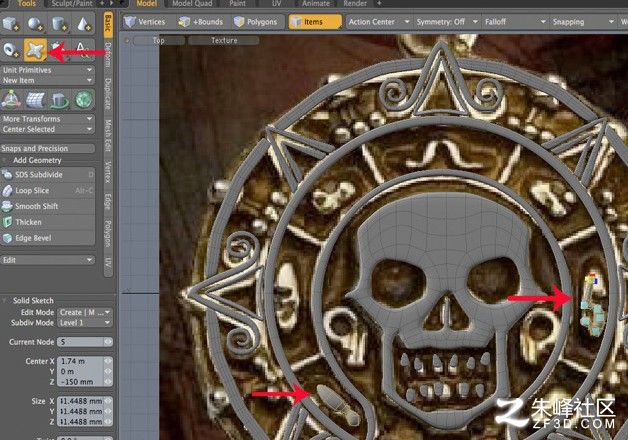The width and height of the screenshot is (628, 440).
Task: Click the cylinder with green rotation ring icon
Action: coord(59,100)
